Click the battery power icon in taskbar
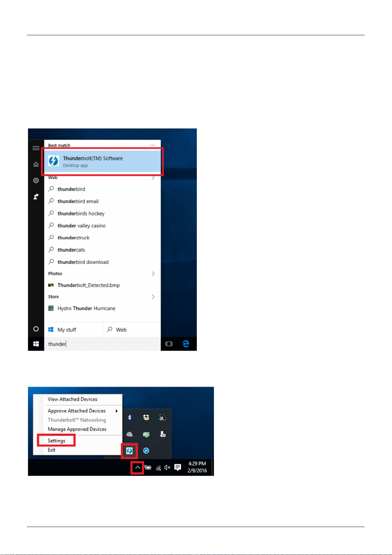 [x=148, y=467]
